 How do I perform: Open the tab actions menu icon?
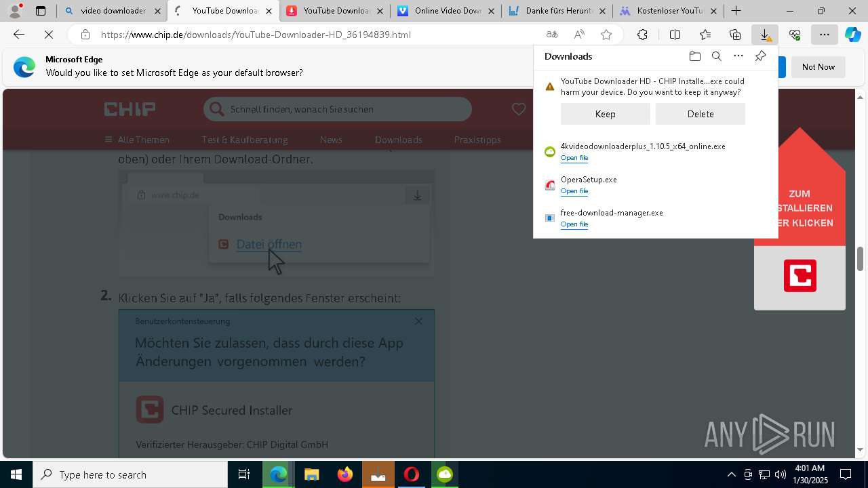(x=41, y=11)
